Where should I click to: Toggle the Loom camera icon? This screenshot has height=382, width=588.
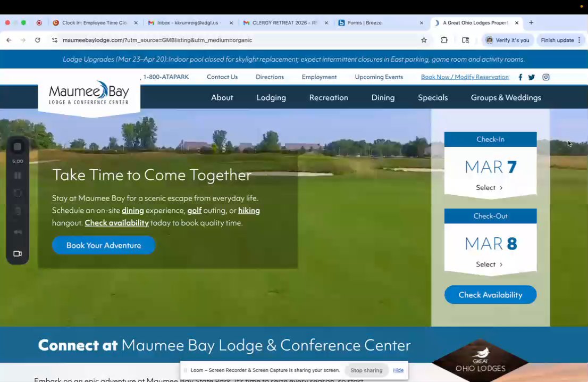(x=18, y=254)
